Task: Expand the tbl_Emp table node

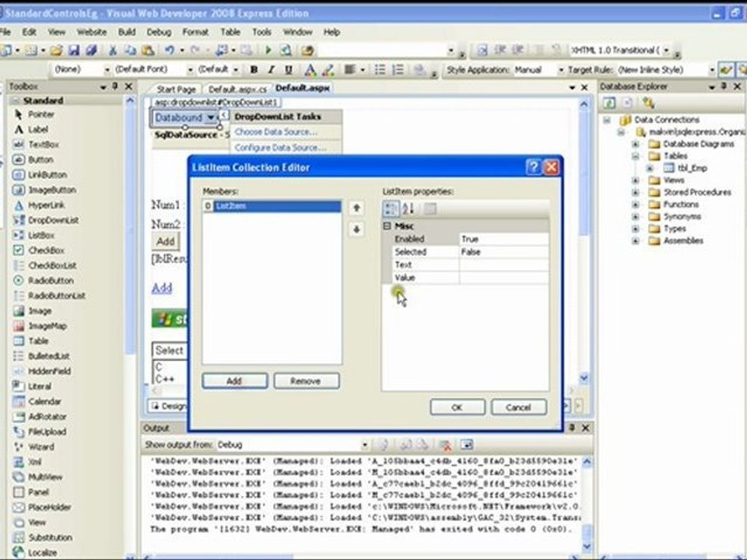Action: coord(650,168)
